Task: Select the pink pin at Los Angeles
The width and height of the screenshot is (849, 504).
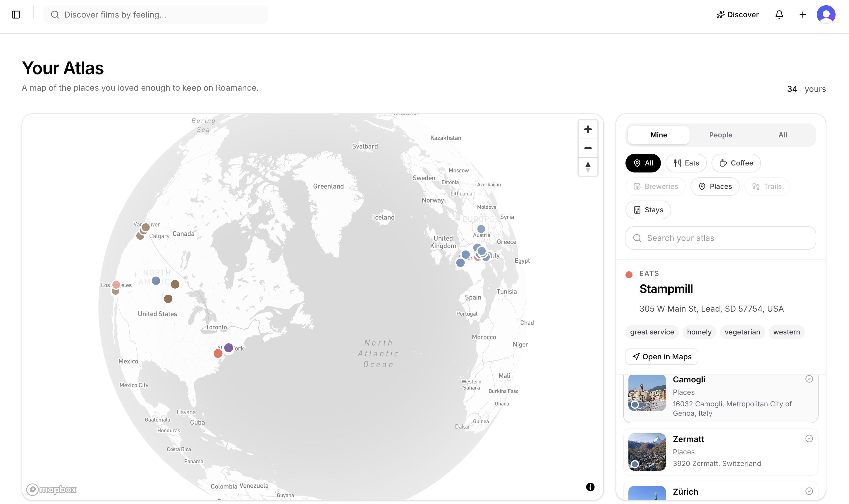Action: 116,285
